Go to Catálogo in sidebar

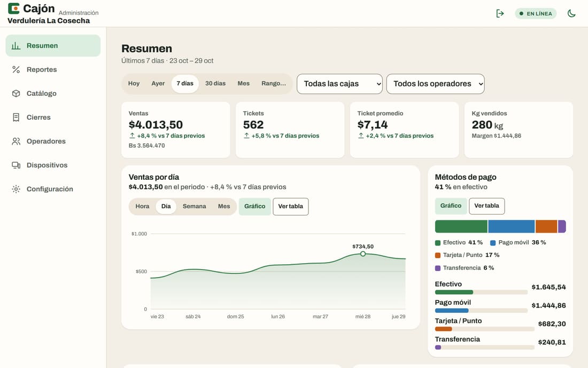[x=53, y=94]
